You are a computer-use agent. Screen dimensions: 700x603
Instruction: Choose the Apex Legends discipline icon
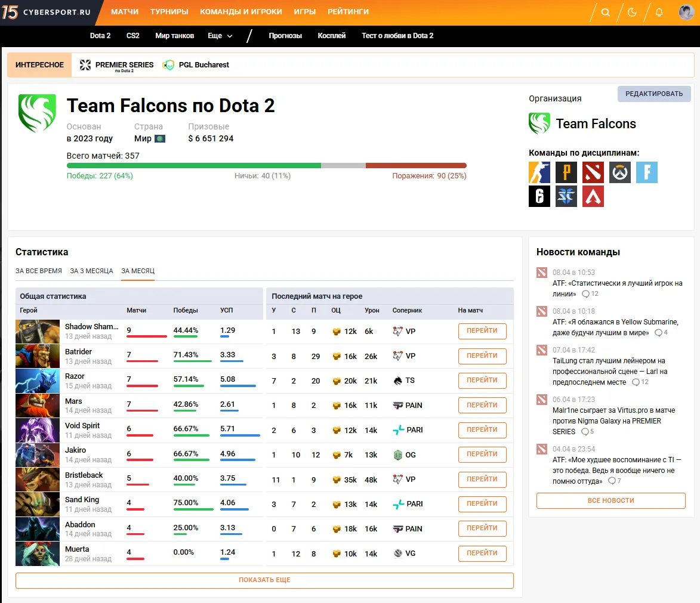coord(593,196)
